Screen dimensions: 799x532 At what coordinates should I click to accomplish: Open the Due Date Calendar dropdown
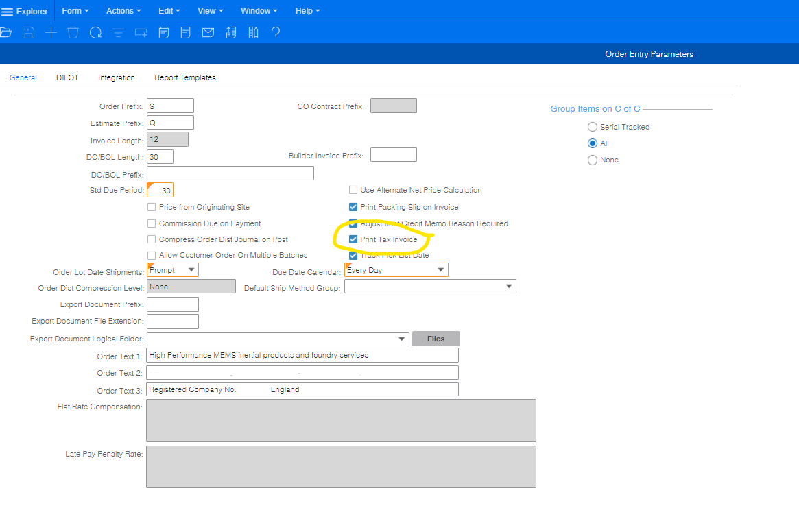(440, 270)
